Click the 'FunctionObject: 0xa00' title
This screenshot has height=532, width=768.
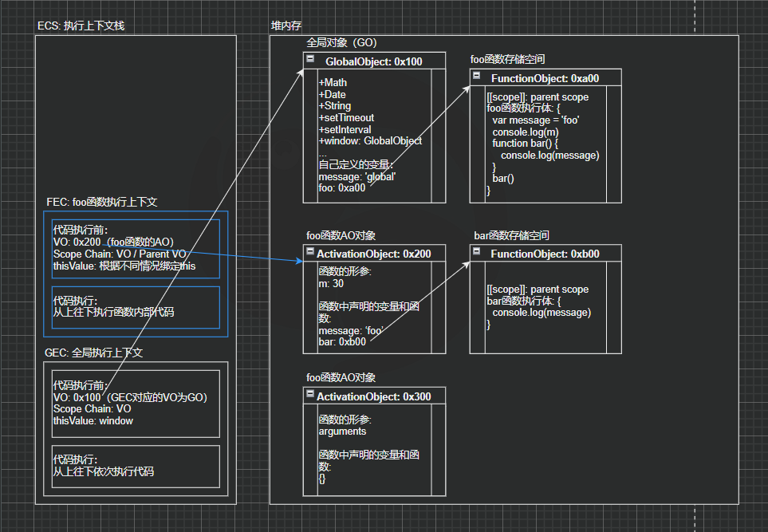tap(545, 78)
